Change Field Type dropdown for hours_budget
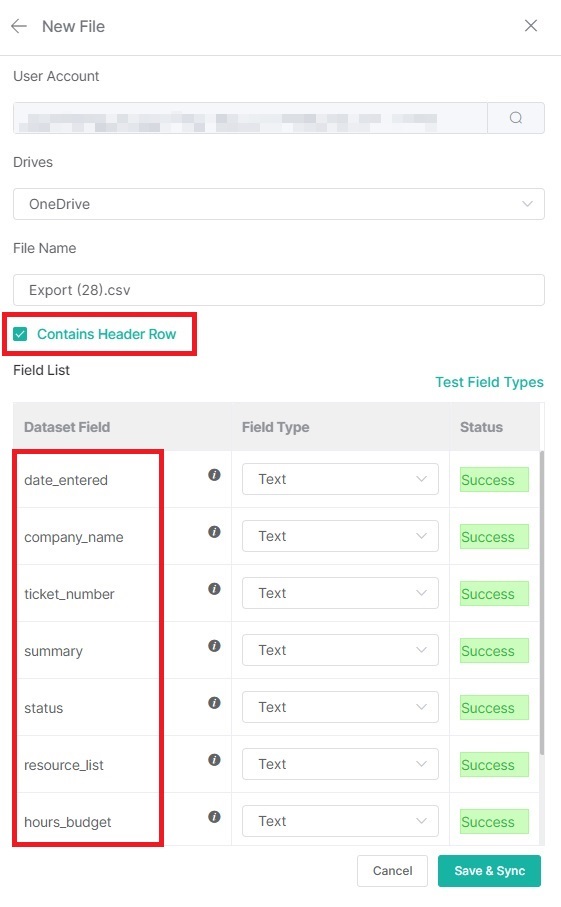The image size is (561, 907). [340, 821]
